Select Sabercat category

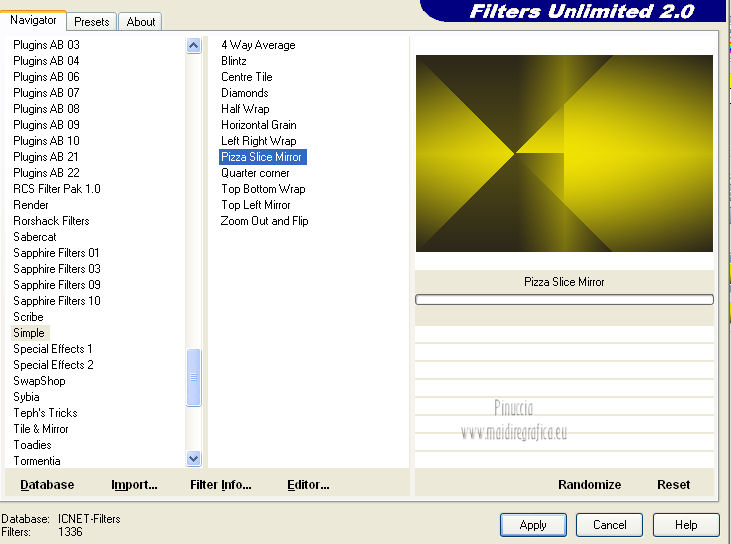34,236
